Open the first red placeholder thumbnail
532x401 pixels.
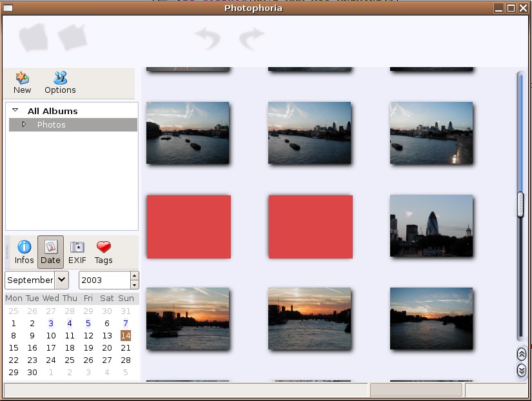tap(189, 227)
